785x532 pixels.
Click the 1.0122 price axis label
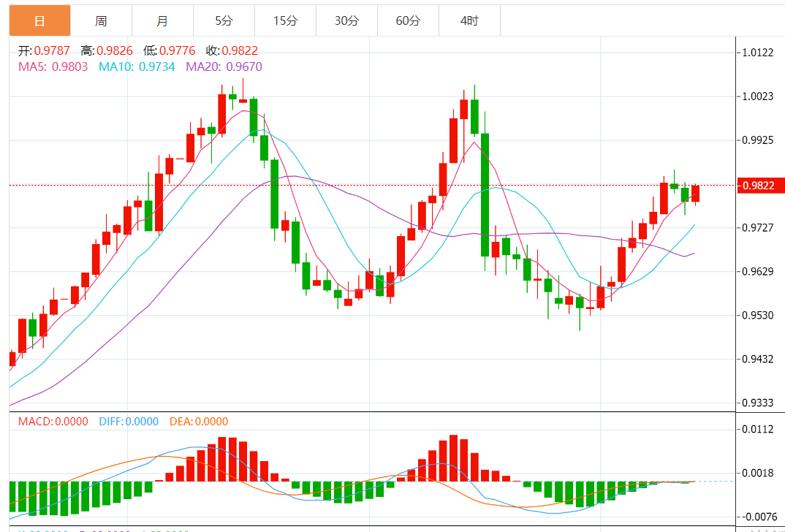[x=759, y=53]
